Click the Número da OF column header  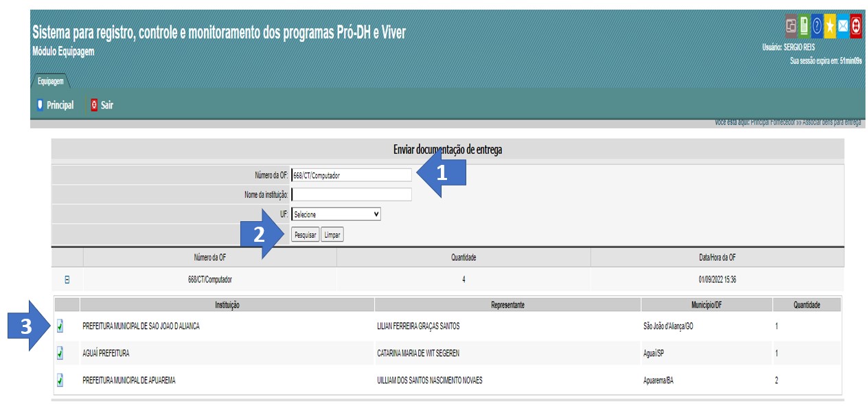pyautogui.click(x=210, y=258)
